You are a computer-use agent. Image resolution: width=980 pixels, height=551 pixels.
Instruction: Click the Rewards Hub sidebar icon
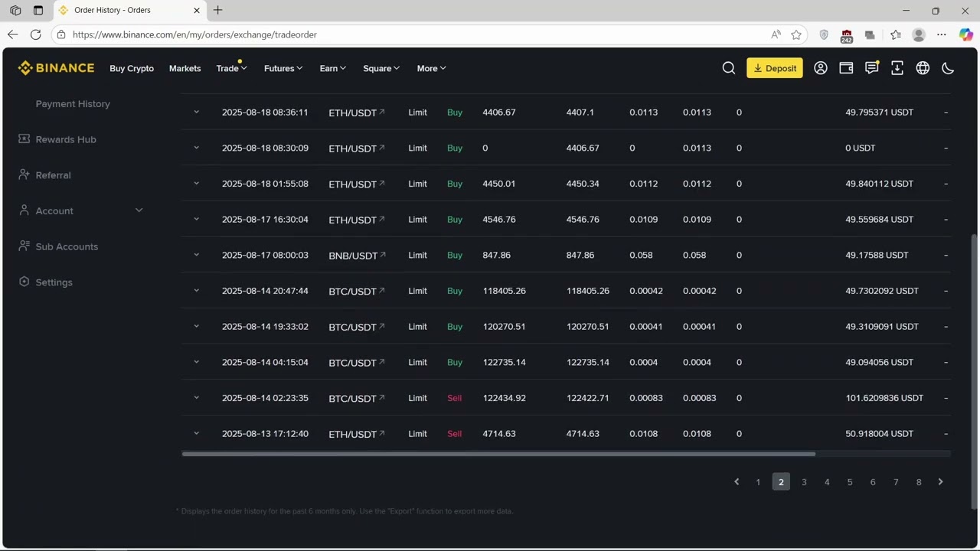coord(24,139)
